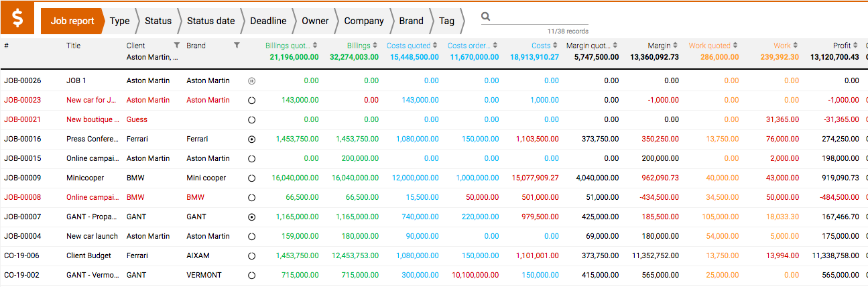The image size is (868, 287).
Task: Click the paused status icon for JOB-00026
Action: point(251,80)
